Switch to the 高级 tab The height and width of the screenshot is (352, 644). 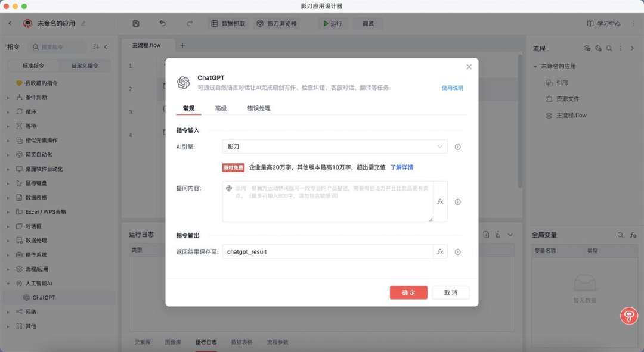point(221,108)
